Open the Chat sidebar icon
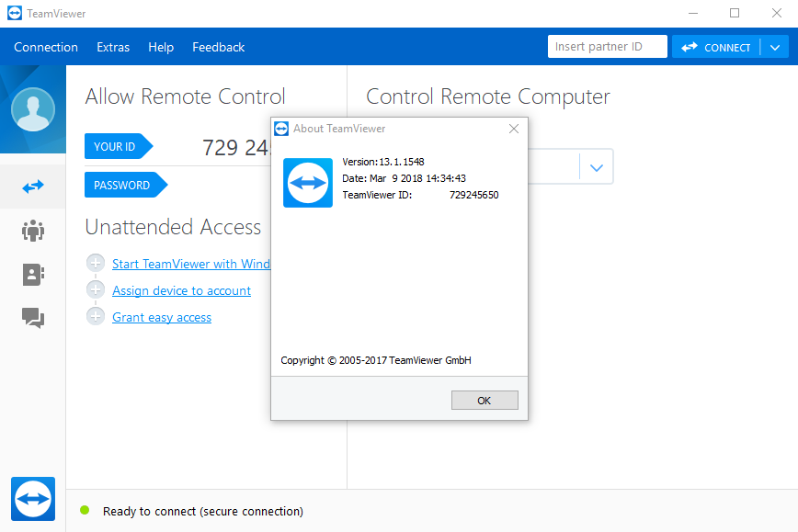 [33, 319]
